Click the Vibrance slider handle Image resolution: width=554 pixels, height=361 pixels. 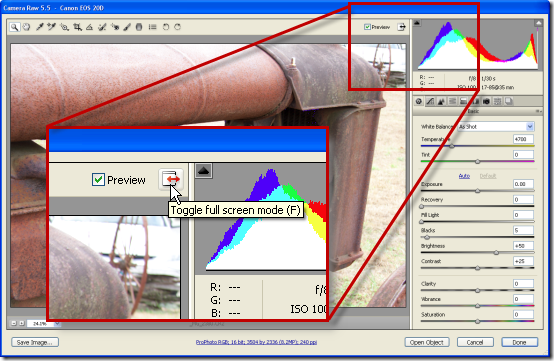coord(477,306)
